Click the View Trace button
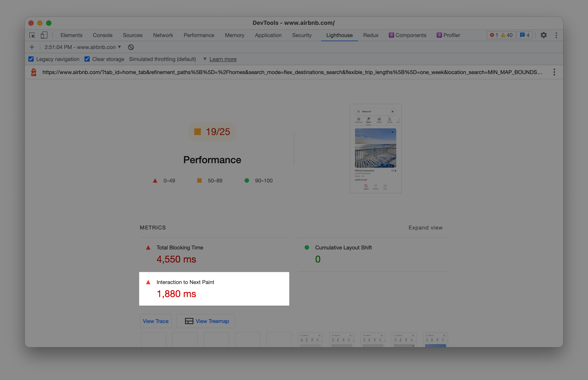This screenshot has width=588, height=380. [x=156, y=321]
